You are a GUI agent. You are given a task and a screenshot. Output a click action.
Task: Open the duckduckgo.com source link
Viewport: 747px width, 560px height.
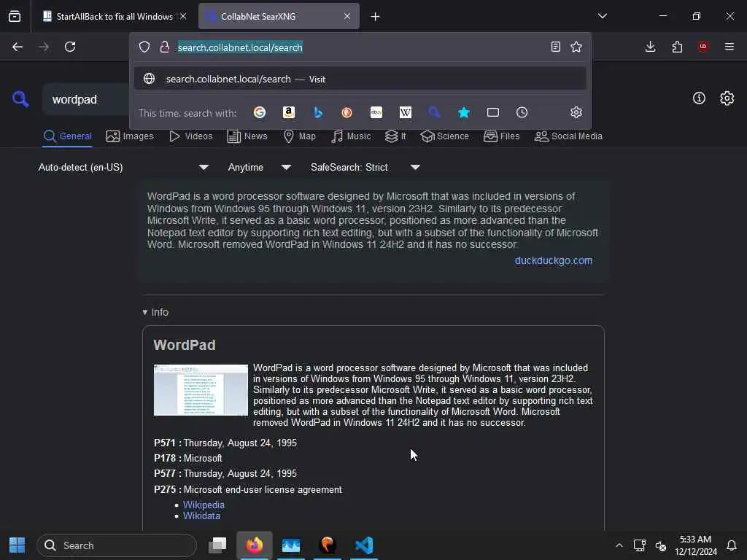click(554, 260)
